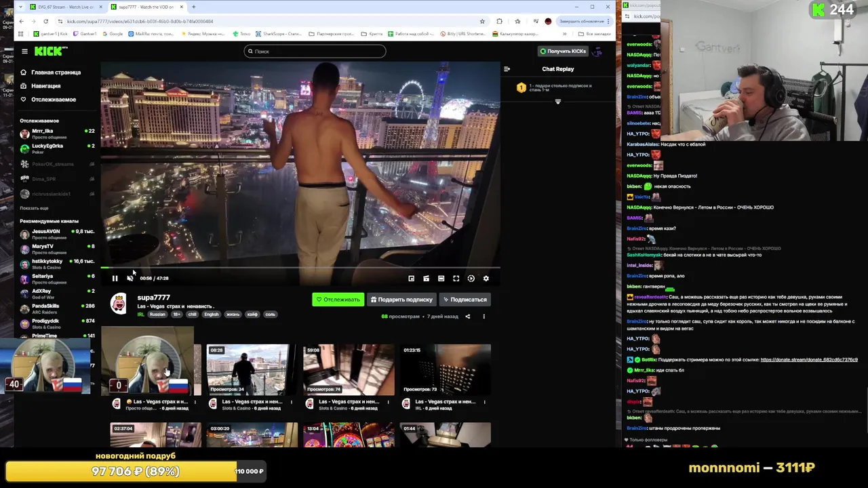Click the green Отслеживать follow button
The image size is (868, 488).
(338, 300)
